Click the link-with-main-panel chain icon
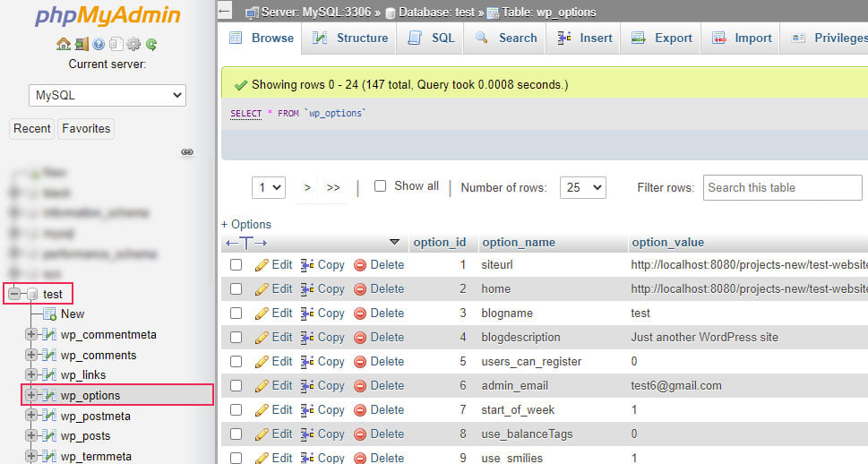868x464 pixels. pyautogui.click(x=187, y=151)
